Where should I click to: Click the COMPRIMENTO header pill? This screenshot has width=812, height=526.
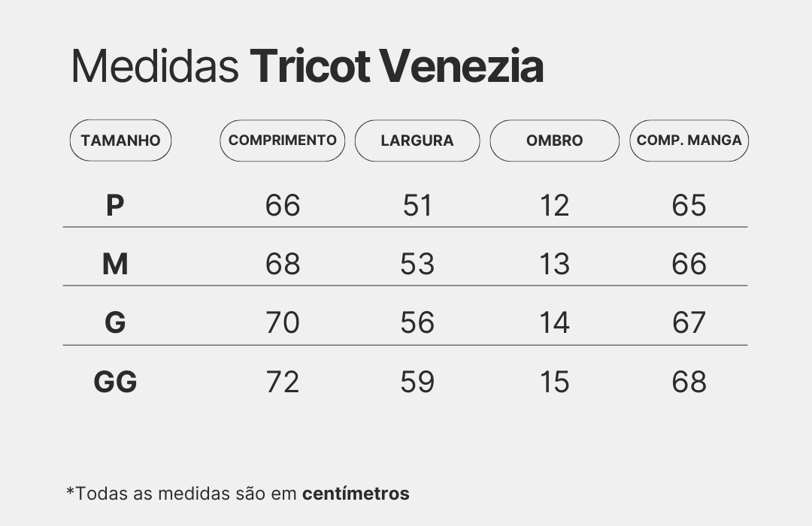[x=283, y=141]
